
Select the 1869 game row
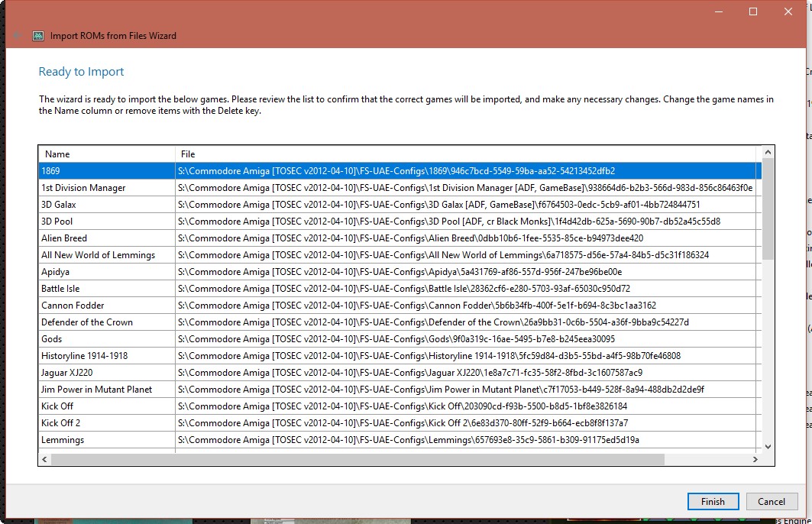pyautogui.click(x=107, y=171)
